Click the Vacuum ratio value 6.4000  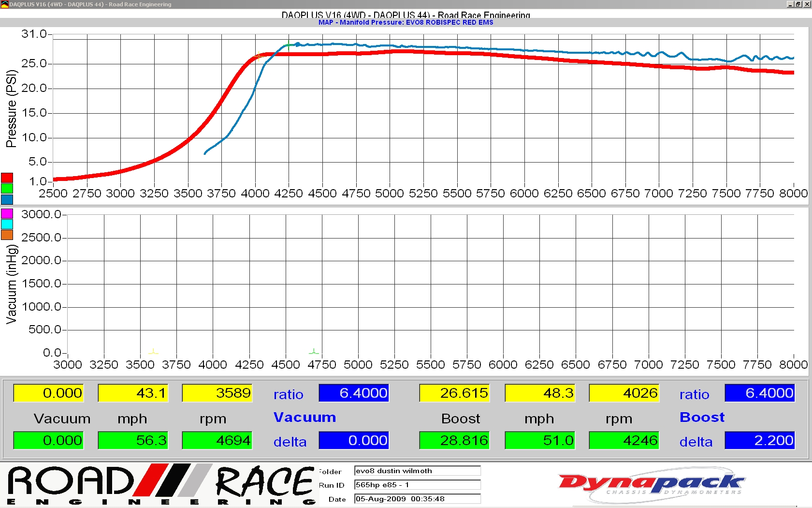pyautogui.click(x=354, y=393)
